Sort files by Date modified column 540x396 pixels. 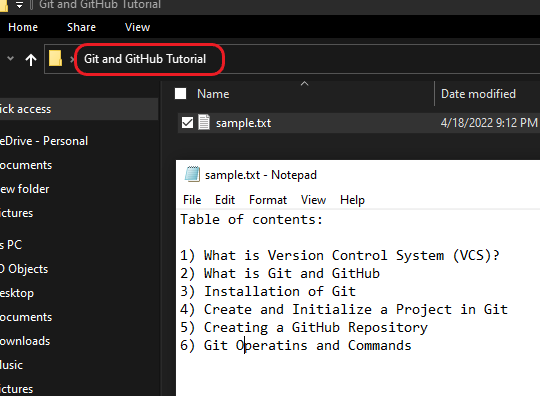[478, 94]
